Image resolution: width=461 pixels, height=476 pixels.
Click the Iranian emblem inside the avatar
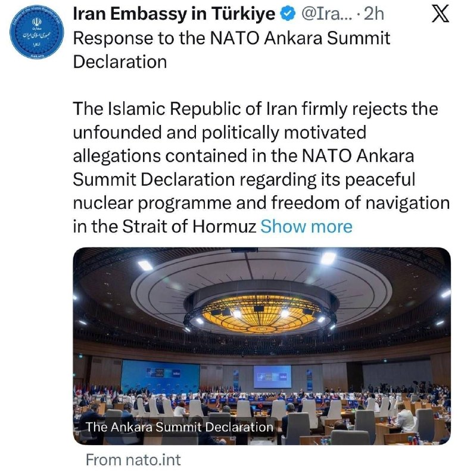point(36,22)
